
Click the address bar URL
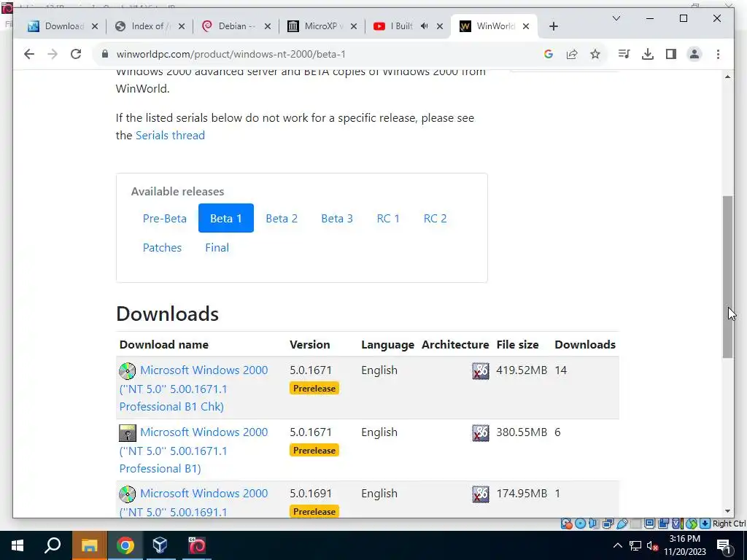click(x=231, y=54)
